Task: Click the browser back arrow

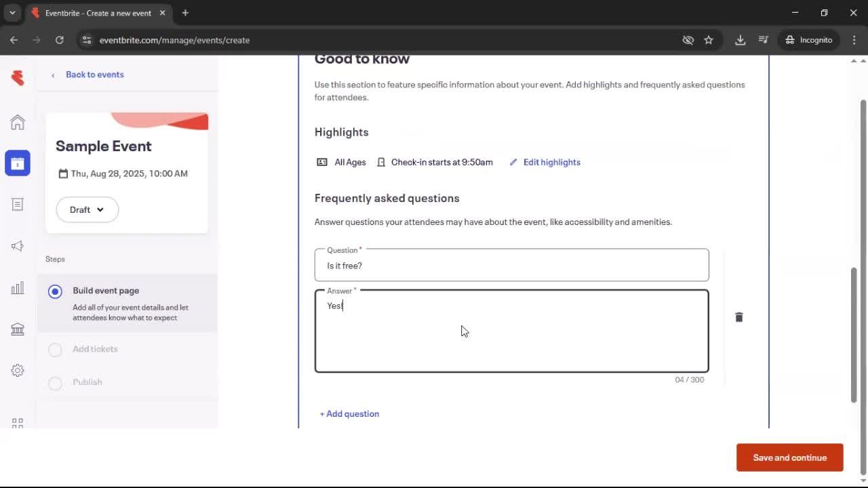Action: 14,40
